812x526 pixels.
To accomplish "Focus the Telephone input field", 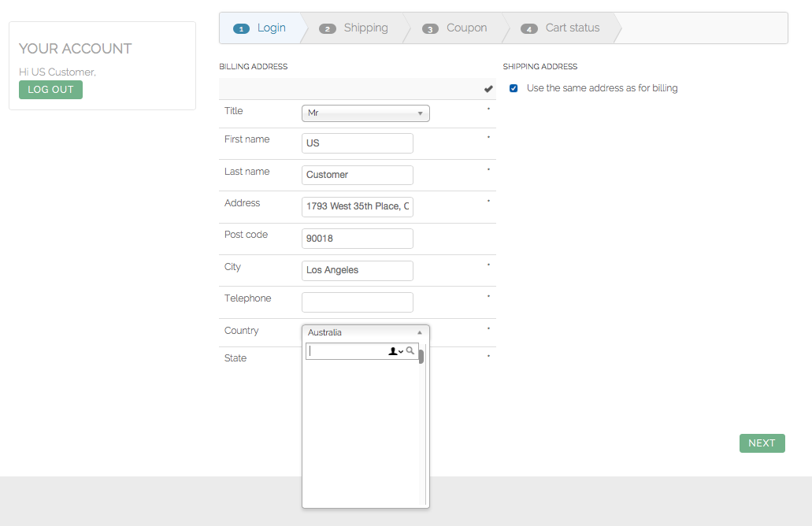I will pyautogui.click(x=357, y=302).
